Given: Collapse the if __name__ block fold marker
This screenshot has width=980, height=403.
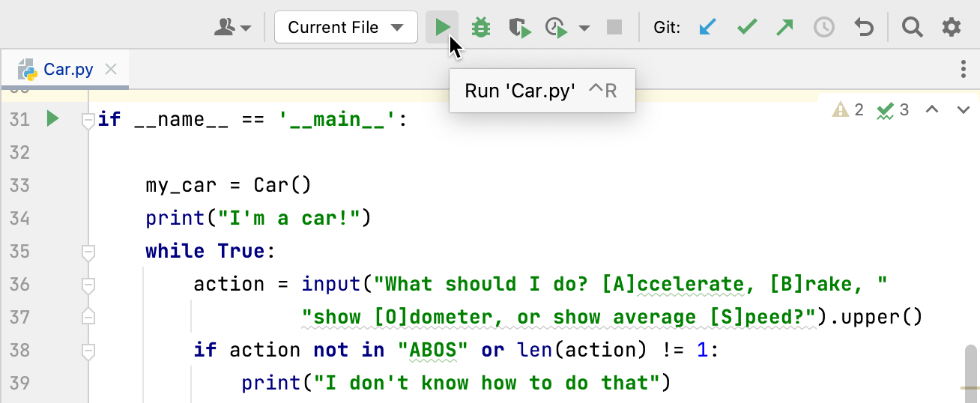Looking at the screenshot, I should point(88,119).
